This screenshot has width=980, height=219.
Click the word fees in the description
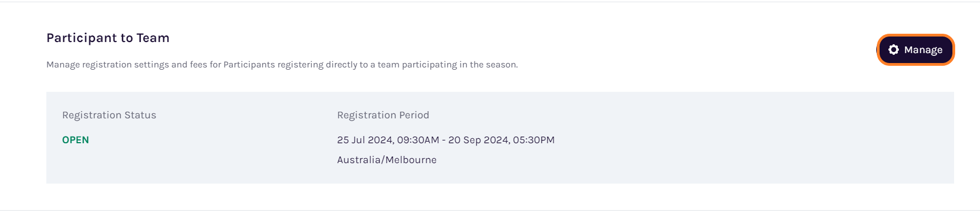[198, 65]
